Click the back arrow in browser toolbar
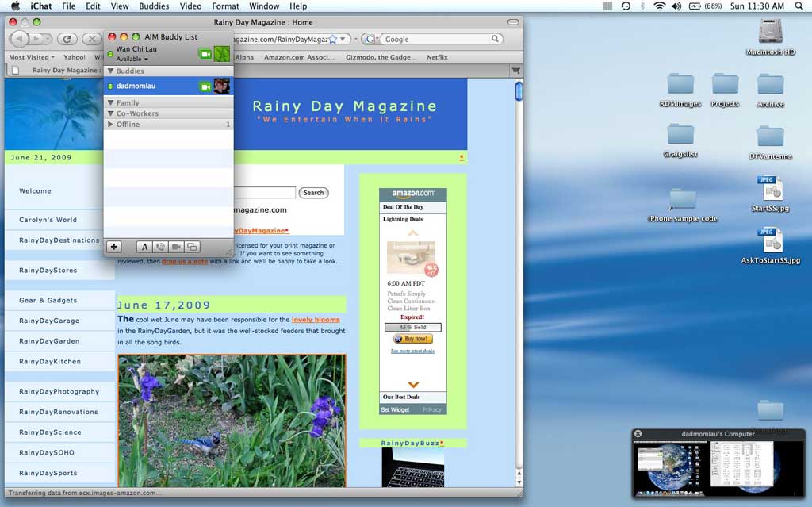812x507 pixels. [19, 39]
